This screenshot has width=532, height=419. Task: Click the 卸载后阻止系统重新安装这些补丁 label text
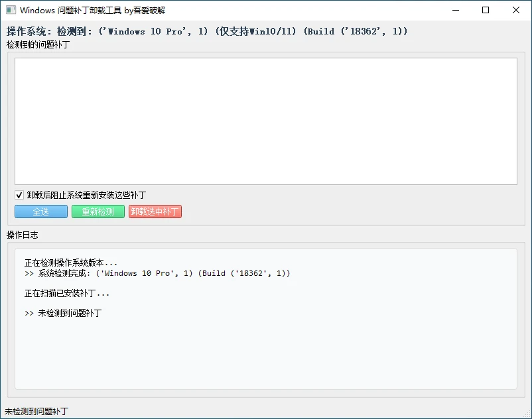click(86, 195)
